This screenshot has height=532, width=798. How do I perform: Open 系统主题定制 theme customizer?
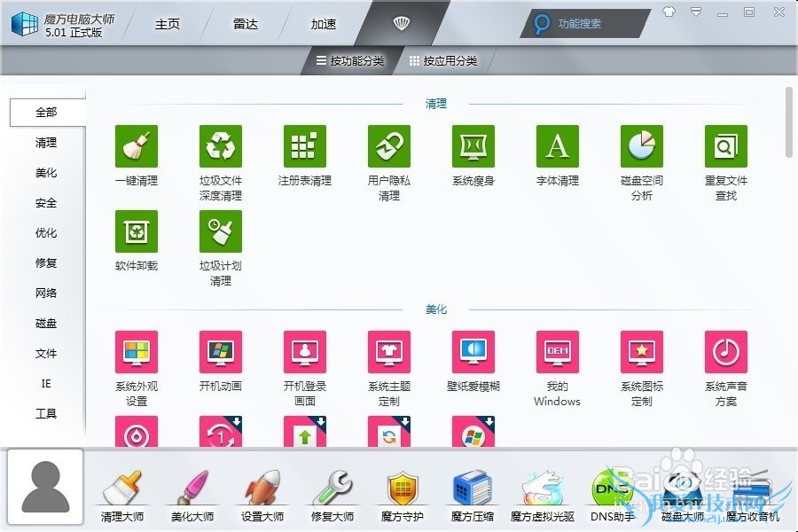pos(389,352)
